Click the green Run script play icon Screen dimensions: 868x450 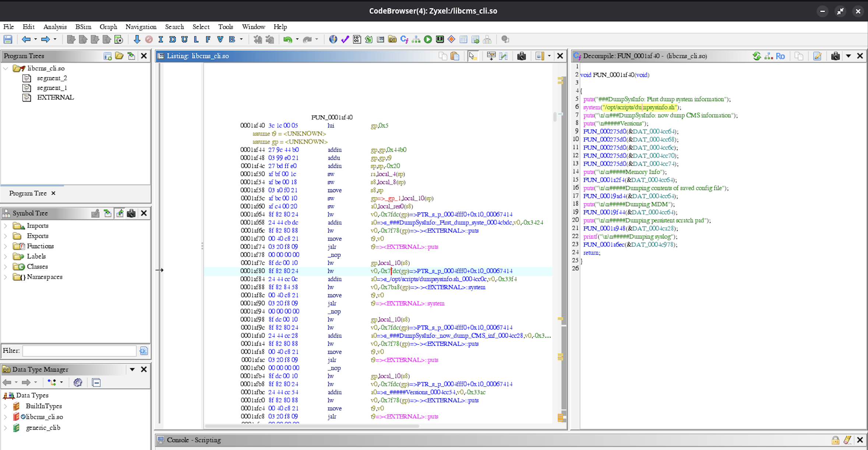pyautogui.click(x=428, y=39)
